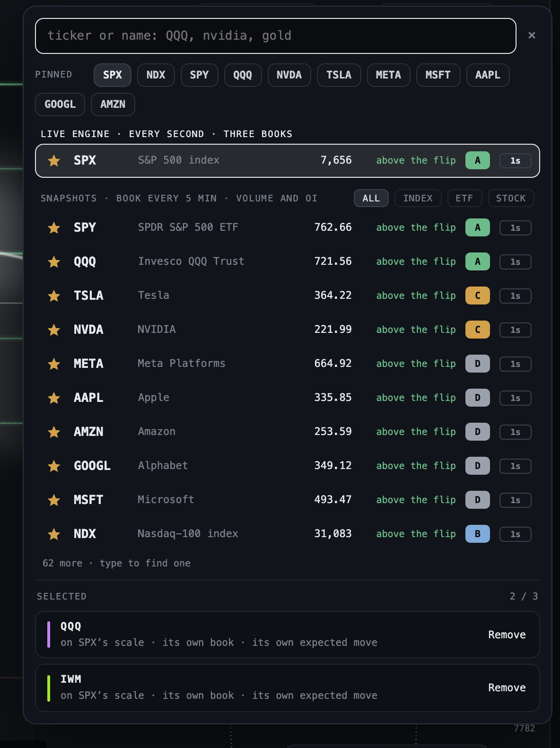This screenshot has width=560, height=748.
Task: Toggle the star next to AAPL
Action: click(x=54, y=398)
